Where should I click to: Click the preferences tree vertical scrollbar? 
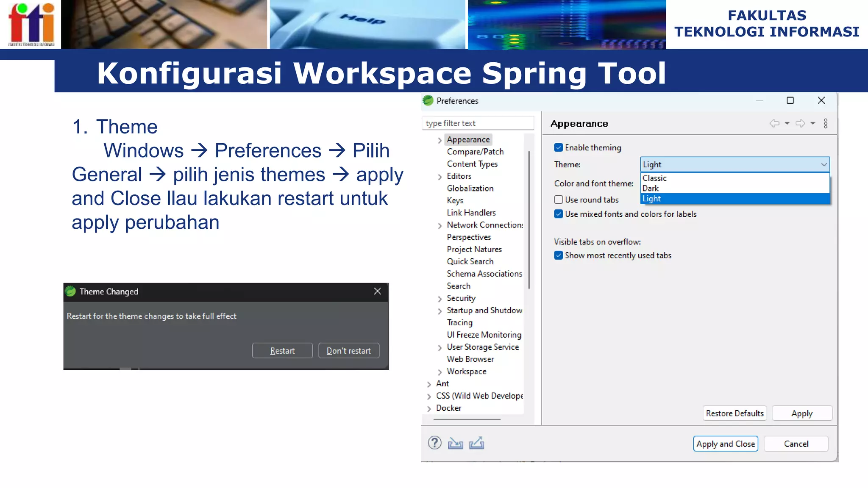[x=529, y=220]
